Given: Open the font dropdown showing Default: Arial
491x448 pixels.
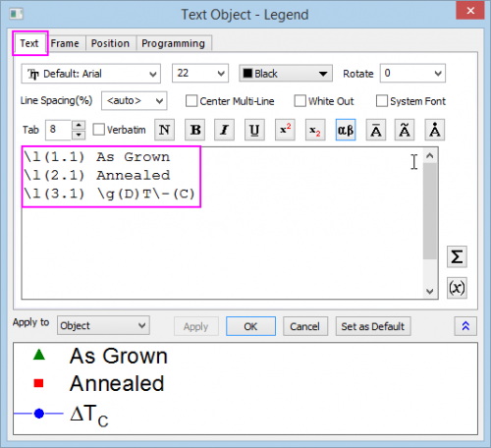Looking at the screenshot, I should point(91,74).
